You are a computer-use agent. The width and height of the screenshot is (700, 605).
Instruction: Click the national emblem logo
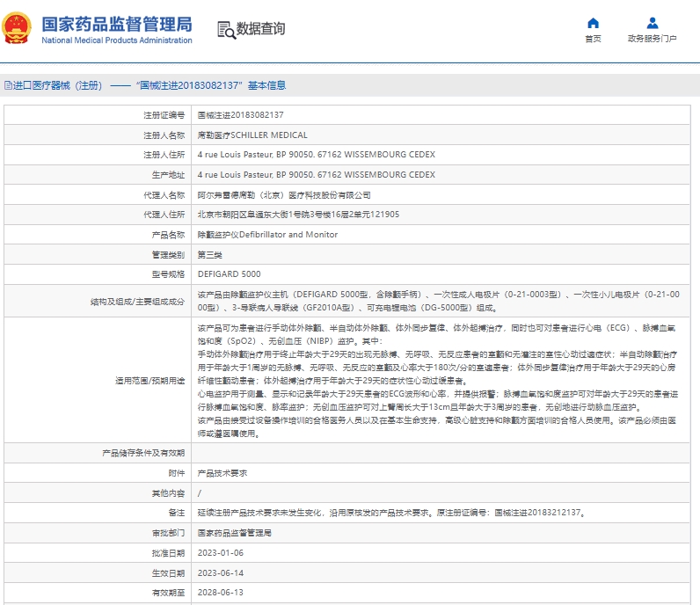pos(17,27)
